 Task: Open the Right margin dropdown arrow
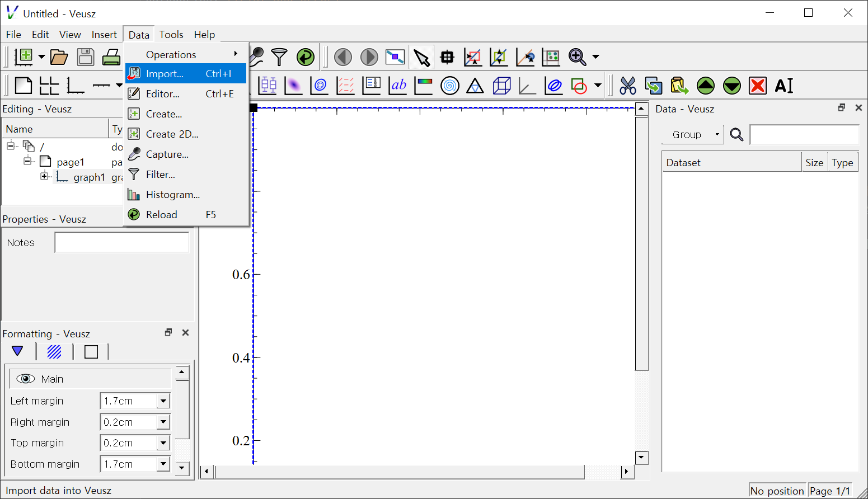163,422
